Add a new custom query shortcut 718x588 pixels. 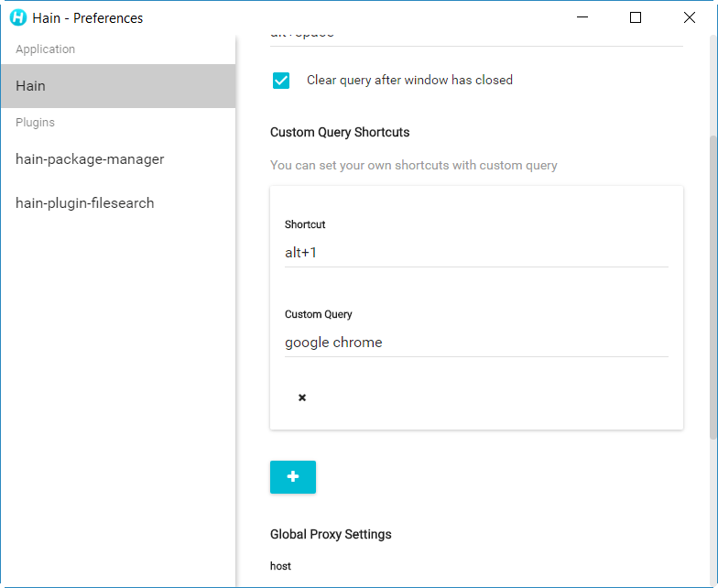tap(293, 477)
